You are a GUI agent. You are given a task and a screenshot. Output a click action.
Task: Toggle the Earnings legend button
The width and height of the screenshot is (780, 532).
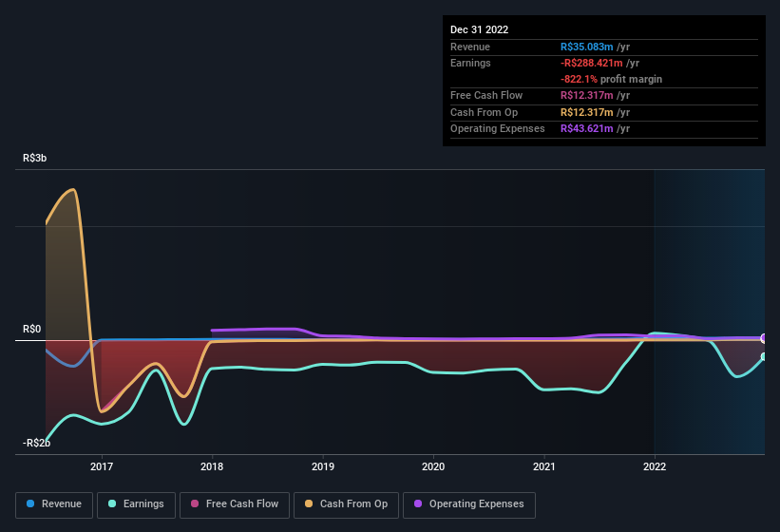pos(136,504)
